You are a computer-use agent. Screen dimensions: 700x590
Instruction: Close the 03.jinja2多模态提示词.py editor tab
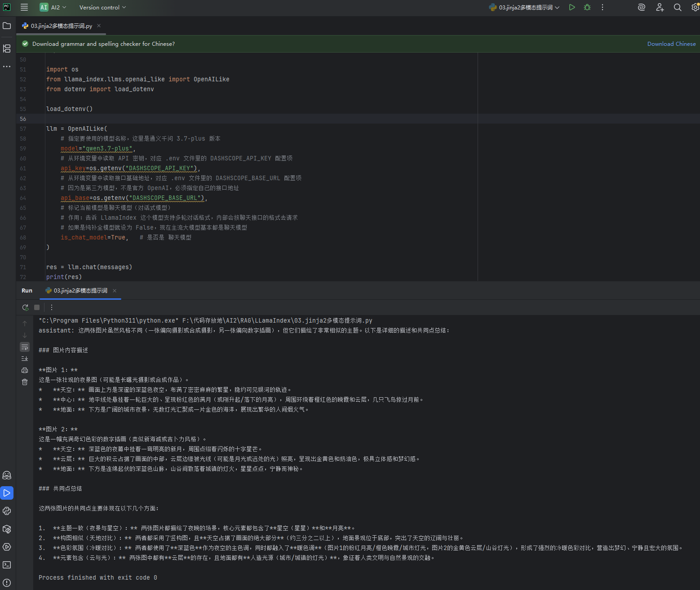[99, 26]
